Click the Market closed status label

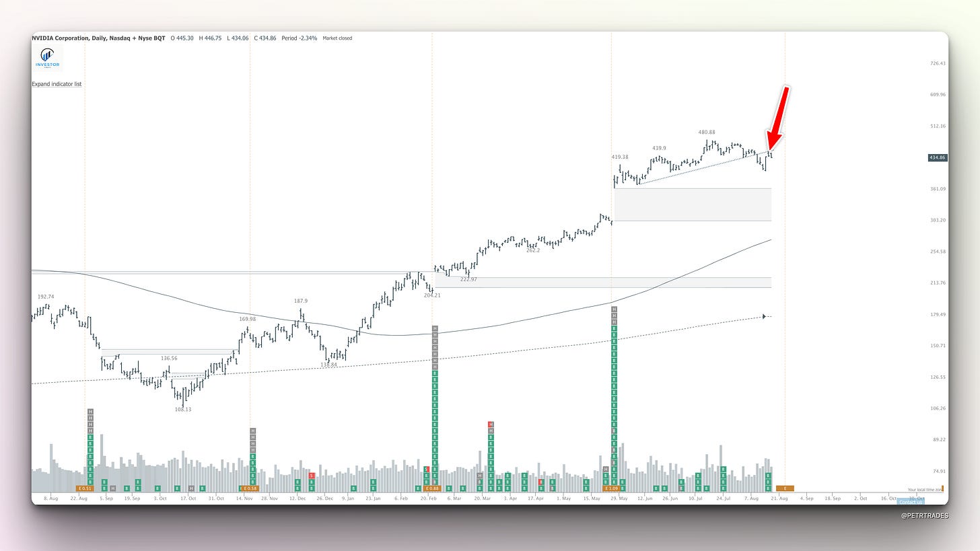pos(337,38)
